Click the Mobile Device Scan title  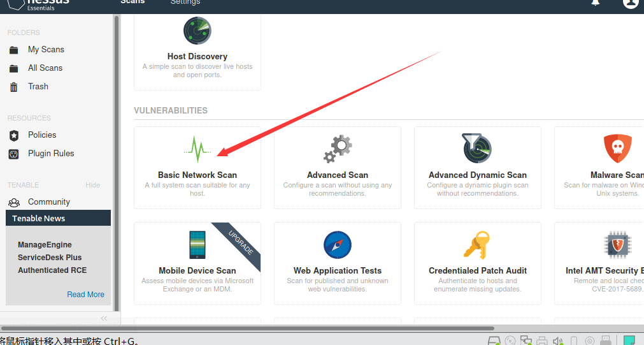coord(197,270)
